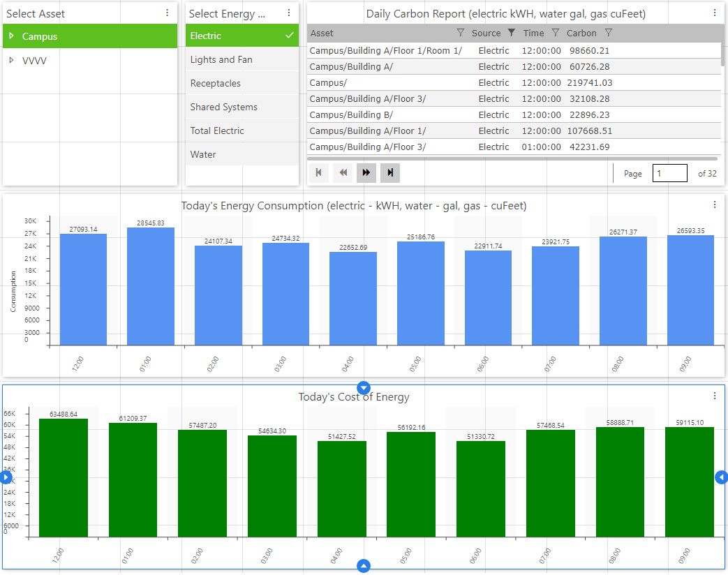Select the Campus/Building A/ row
728x575 pixels.
click(514, 66)
